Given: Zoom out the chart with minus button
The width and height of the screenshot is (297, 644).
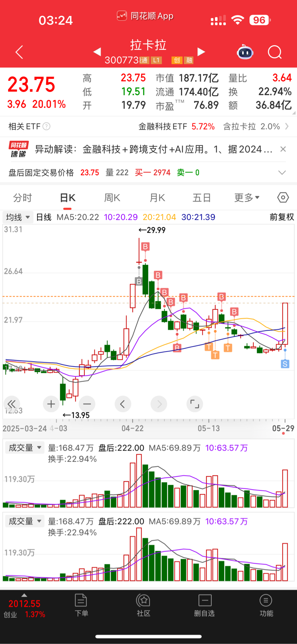Looking at the screenshot, I should 87,404.
